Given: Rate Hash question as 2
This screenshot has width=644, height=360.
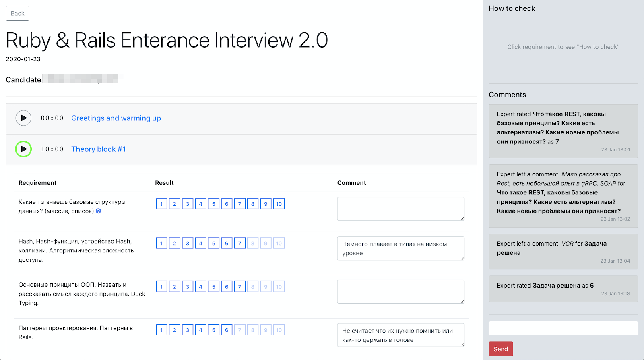Looking at the screenshot, I should [x=174, y=243].
